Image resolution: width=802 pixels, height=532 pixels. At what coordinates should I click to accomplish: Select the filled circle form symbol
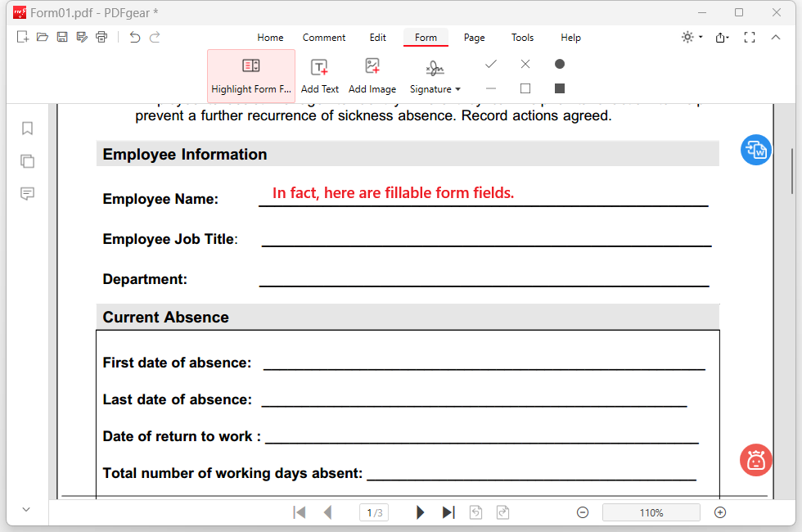pyautogui.click(x=560, y=64)
